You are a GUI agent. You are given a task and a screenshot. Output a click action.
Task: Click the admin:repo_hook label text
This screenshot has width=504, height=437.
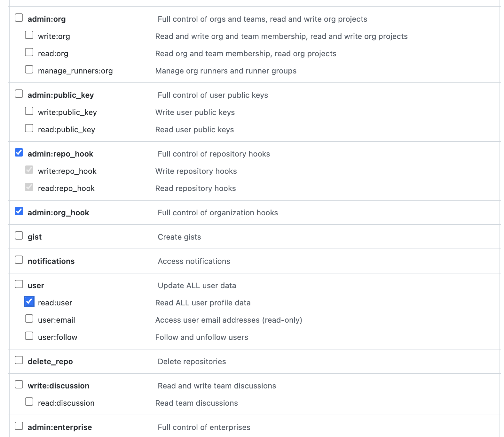[60, 154]
